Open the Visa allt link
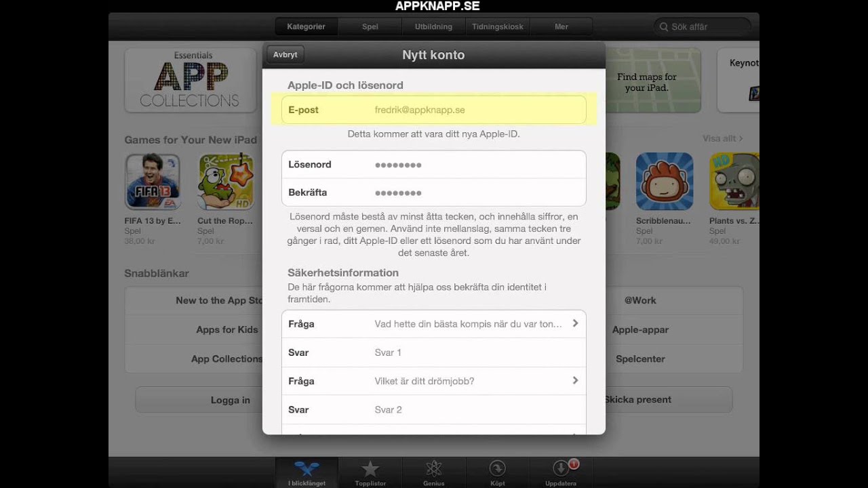Screen dimensions: 868x488 click(x=723, y=138)
